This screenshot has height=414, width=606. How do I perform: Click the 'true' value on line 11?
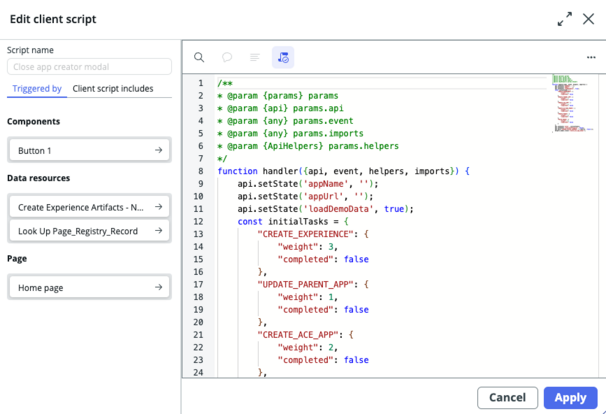point(394,209)
